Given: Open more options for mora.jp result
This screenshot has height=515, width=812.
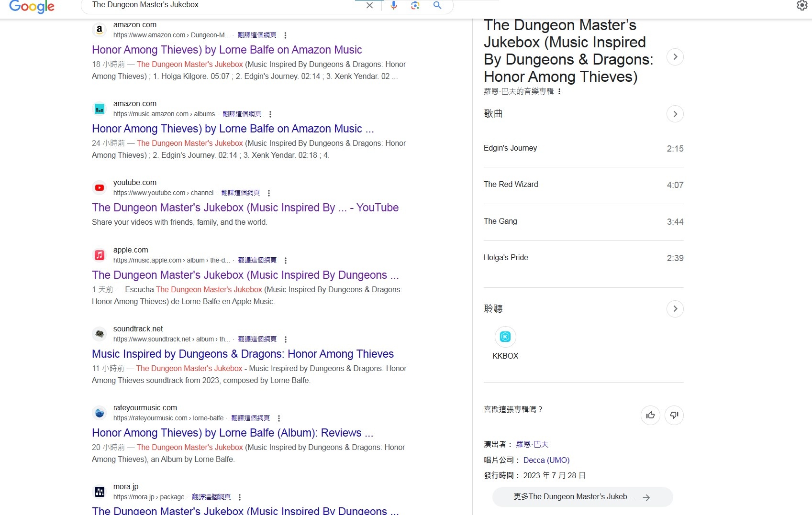Looking at the screenshot, I should point(240,497).
